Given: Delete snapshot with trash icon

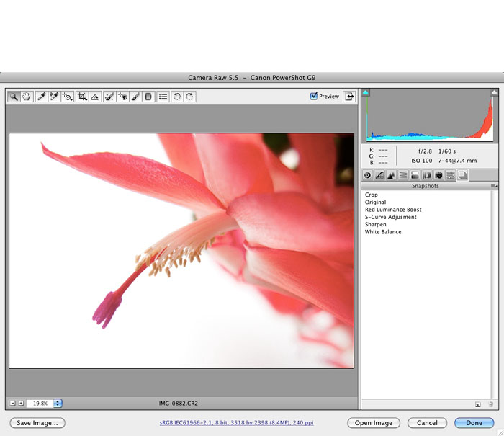Looking at the screenshot, I should tap(491, 404).
